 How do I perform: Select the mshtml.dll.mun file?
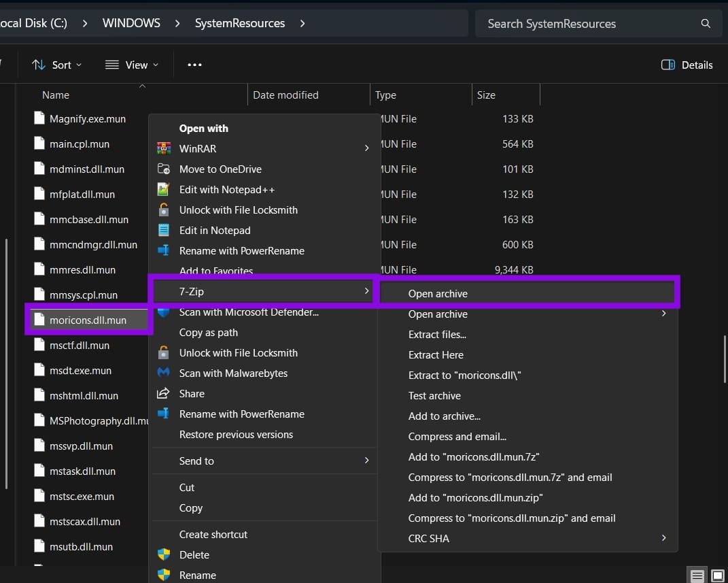(x=84, y=396)
